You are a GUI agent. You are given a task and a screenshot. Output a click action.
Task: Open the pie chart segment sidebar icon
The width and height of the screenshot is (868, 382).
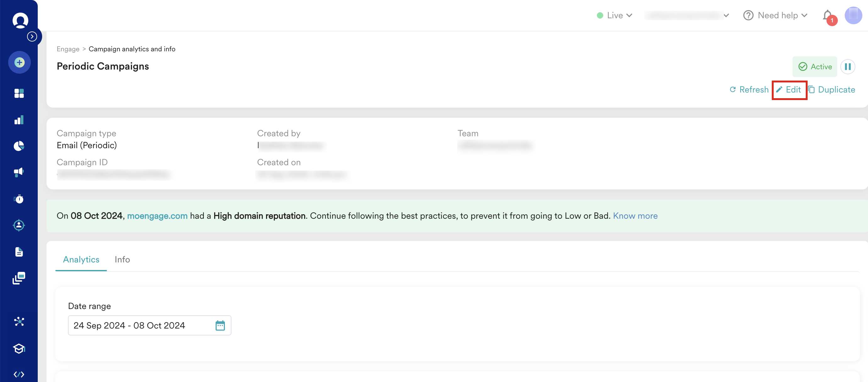point(19,146)
